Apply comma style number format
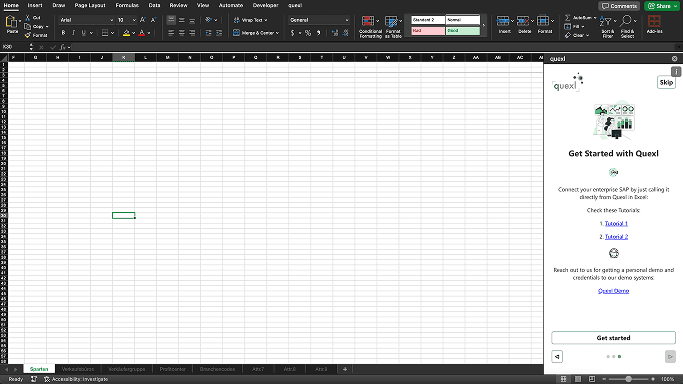This screenshot has height=384, width=683. point(319,33)
